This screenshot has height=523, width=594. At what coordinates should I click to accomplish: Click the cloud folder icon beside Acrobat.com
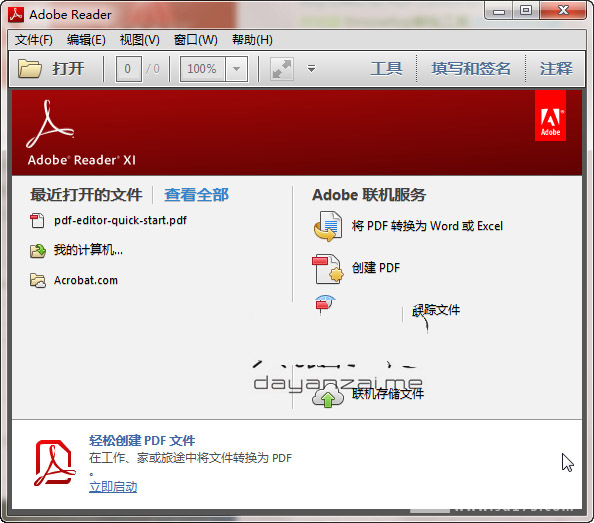coord(38,281)
